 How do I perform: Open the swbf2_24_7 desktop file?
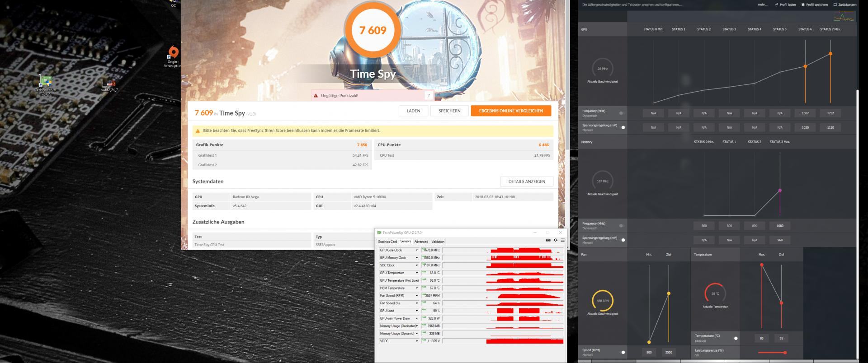point(109,86)
